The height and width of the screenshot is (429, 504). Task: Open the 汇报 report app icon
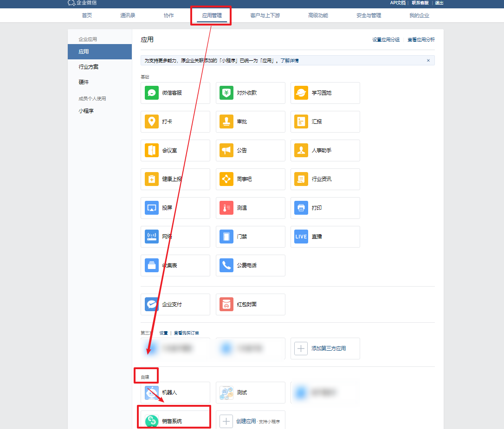pos(301,122)
